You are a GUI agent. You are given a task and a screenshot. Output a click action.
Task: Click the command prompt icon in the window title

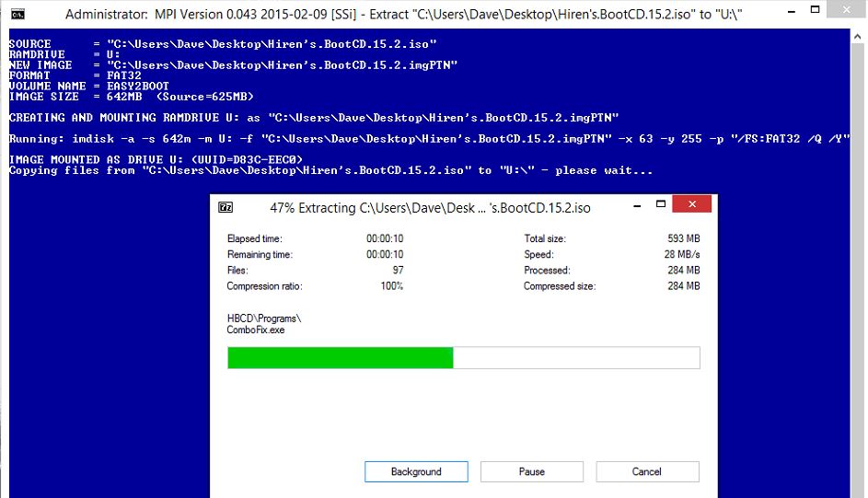coord(18,15)
